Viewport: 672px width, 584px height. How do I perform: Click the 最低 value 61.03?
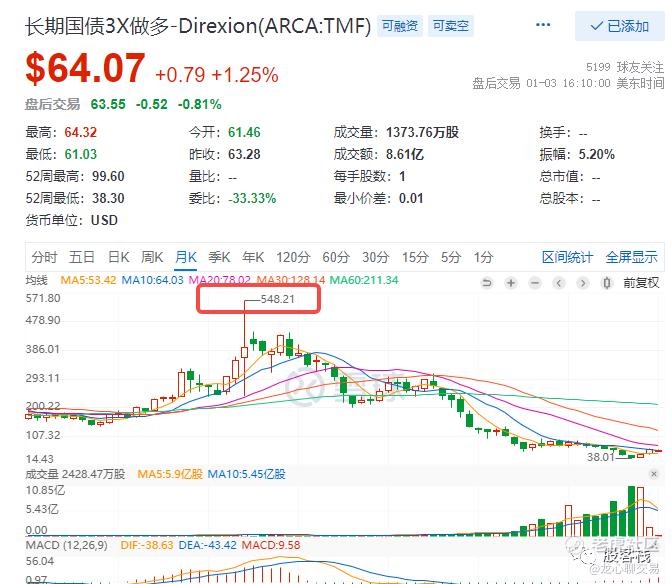point(81,154)
